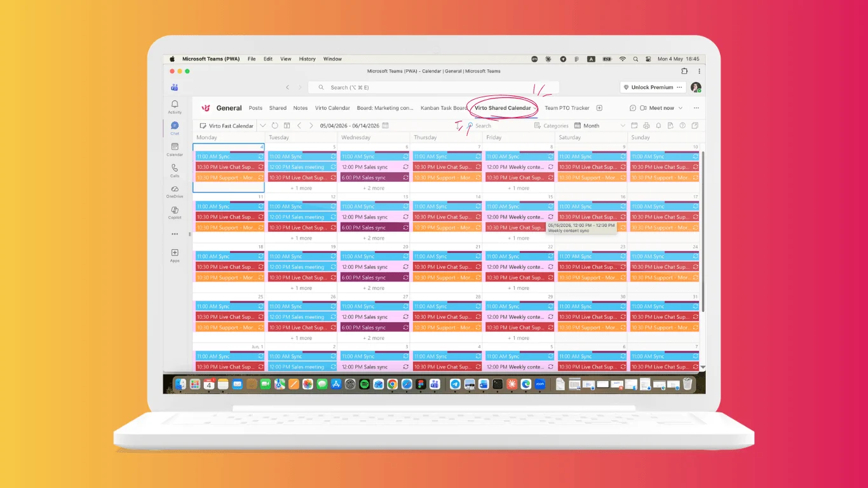868x488 pixels.
Task: Expand chevron next to Virto Fast Calendar
Action: pyautogui.click(x=262, y=126)
